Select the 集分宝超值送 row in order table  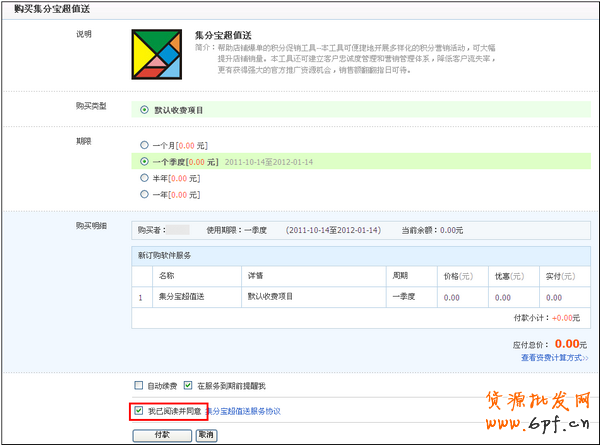[182, 297]
